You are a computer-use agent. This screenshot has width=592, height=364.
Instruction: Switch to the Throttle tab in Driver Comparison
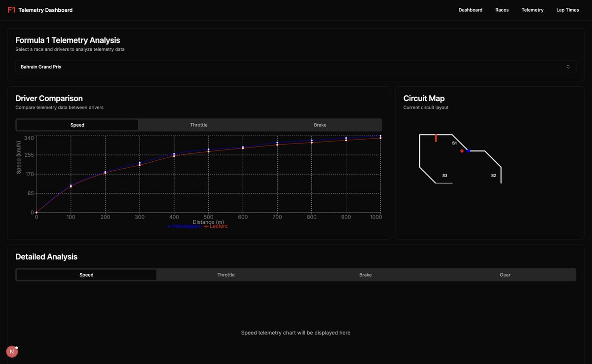[199, 125]
